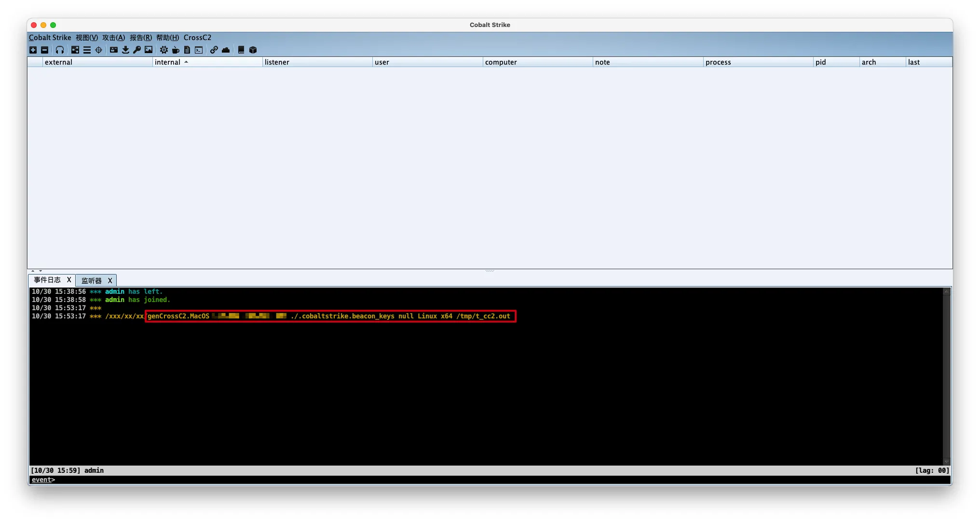Open credentials via key icon
Image resolution: width=980 pixels, height=522 pixels.
(137, 50)
